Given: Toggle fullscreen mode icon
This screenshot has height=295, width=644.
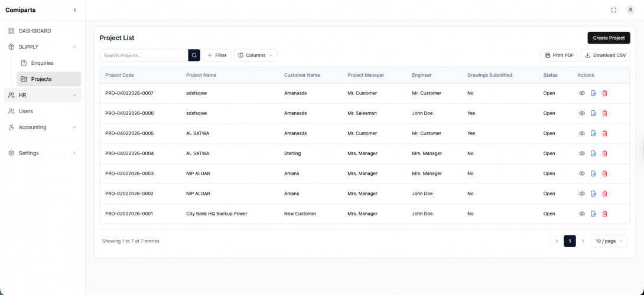Looking at the screenshot, I should click(614, 10).
